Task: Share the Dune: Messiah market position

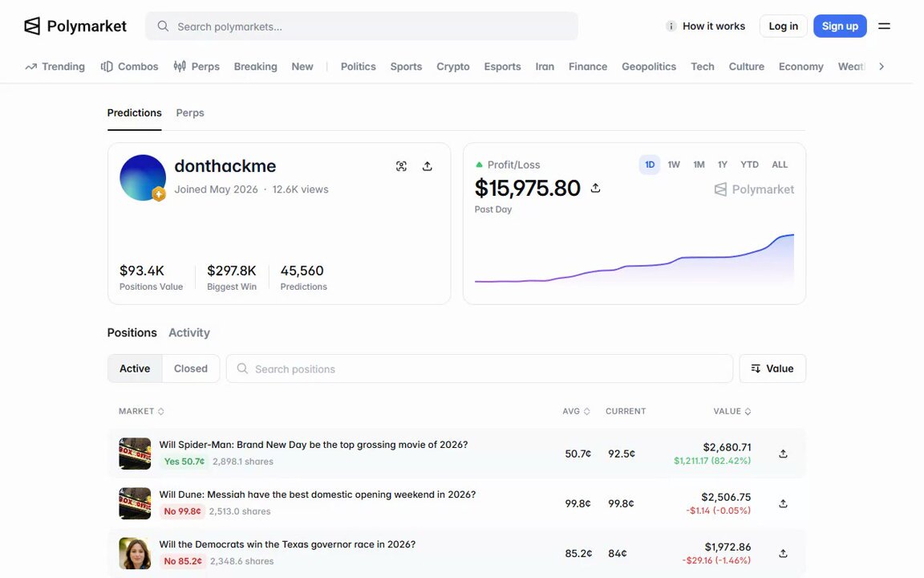Action: [x=783, y=503]
